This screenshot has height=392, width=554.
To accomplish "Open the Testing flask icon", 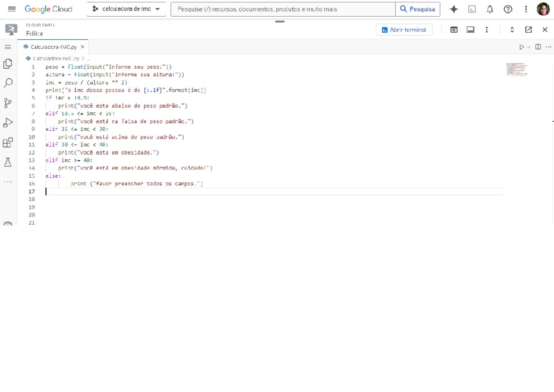I will 8,162.
